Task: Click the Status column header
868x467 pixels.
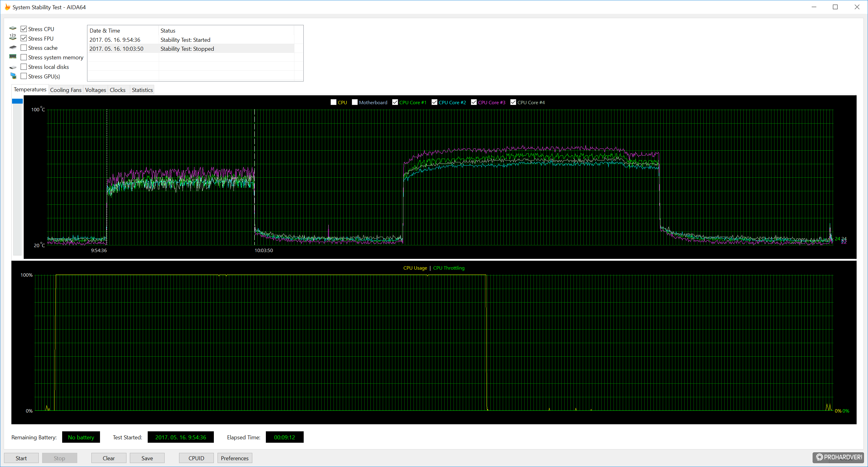Action: point(226,31)
